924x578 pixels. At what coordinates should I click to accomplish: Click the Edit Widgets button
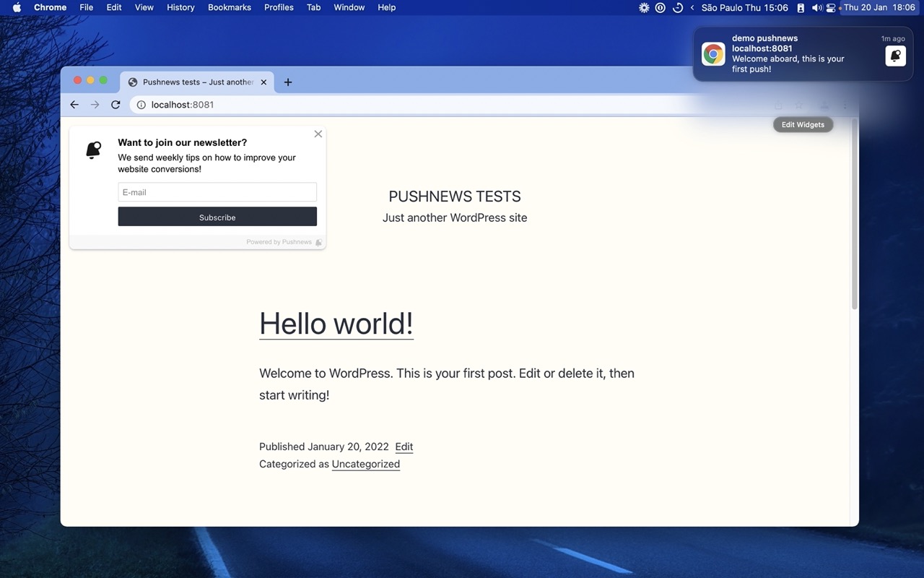(x=803, y=124)
